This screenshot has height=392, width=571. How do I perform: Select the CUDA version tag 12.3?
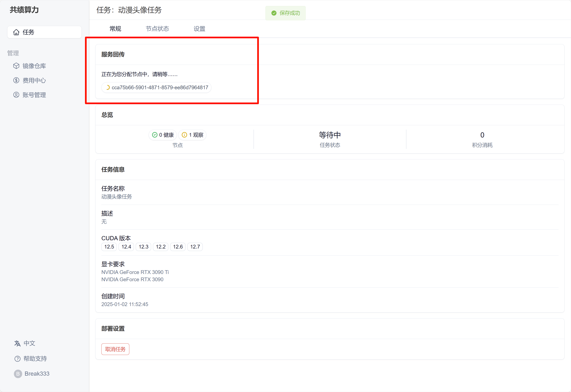click(x=144, y=247)
